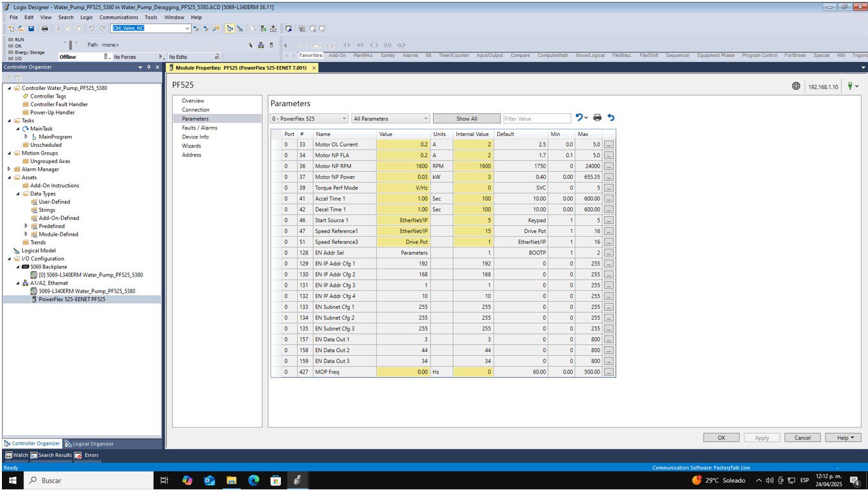Click the Redo arrow in the main toolbar
Screen dimensions: 868x490
[x=102, y=28]
